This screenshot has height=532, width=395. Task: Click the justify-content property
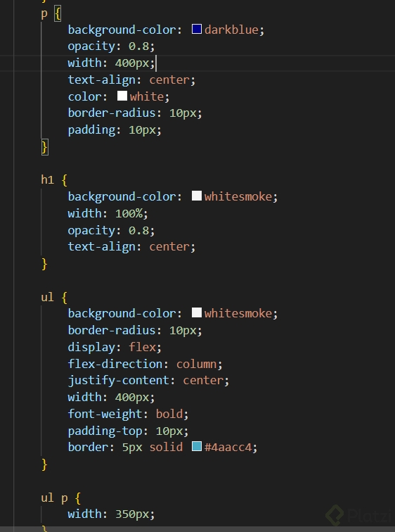(119, 381)
